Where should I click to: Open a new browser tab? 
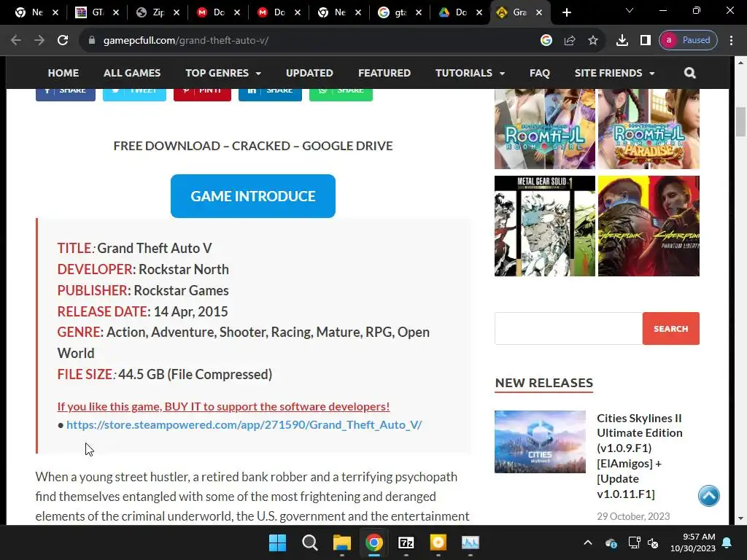point(566,13)
